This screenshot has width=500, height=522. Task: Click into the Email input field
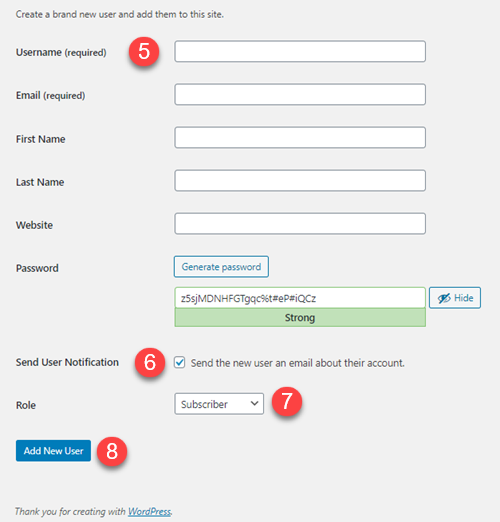300,94
